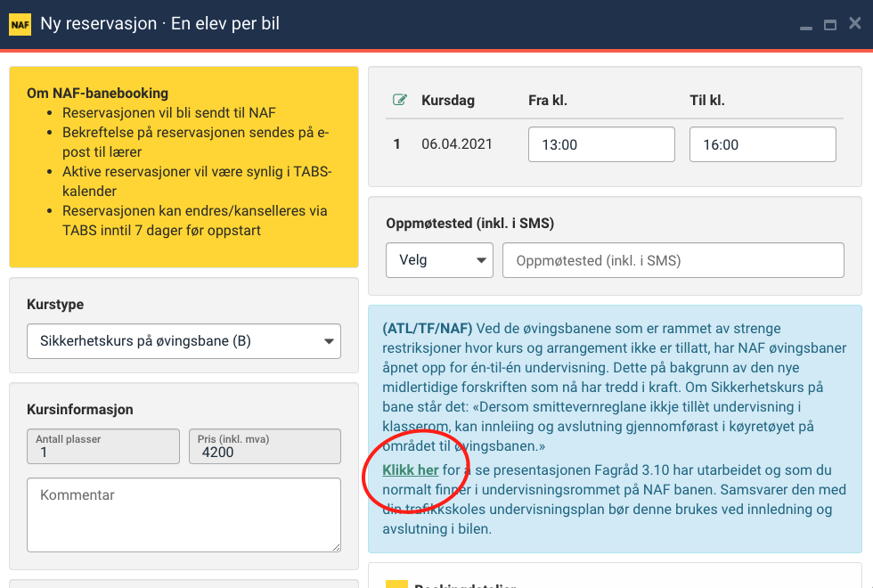Click the Kursdag column header
Screen dimensions: 873x588
[447, 100]
